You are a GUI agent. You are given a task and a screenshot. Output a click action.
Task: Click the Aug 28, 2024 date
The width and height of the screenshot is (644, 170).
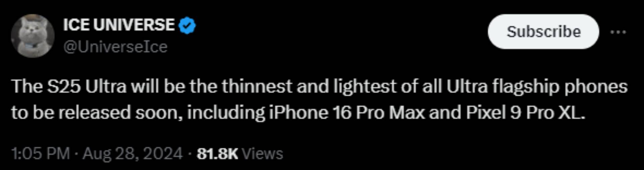(x=132, y=154)
